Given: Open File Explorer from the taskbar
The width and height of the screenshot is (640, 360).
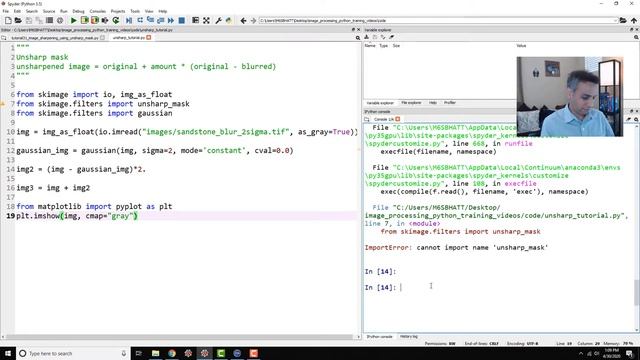Looking at the screenshot, I should [x=156, y=353].
